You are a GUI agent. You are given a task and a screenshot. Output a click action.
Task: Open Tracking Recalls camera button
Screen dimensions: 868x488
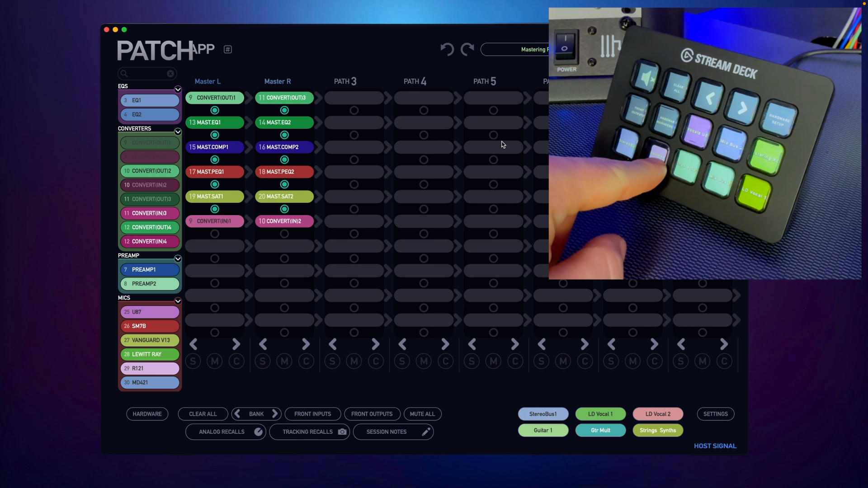342,432
